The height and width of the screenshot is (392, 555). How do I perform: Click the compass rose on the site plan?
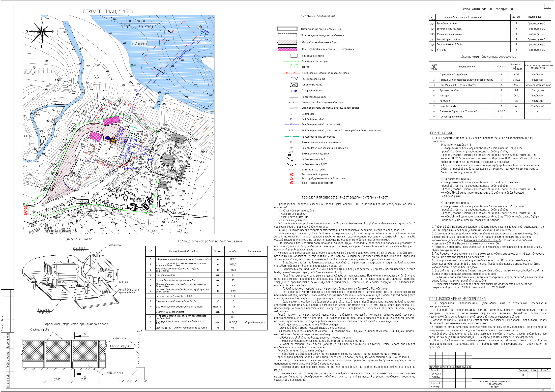[42, 31]
